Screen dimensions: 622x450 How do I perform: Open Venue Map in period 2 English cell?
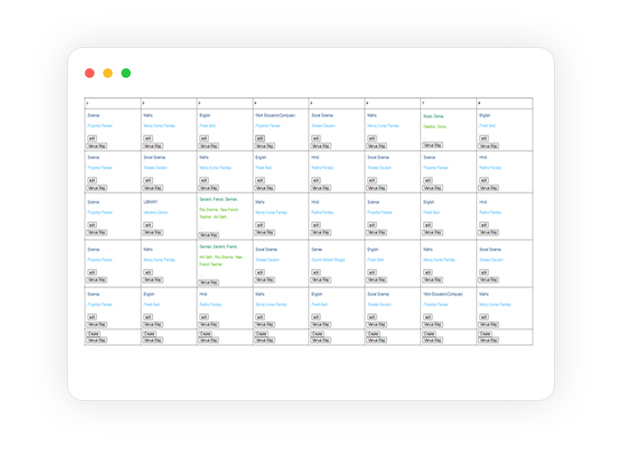[153, 325]
